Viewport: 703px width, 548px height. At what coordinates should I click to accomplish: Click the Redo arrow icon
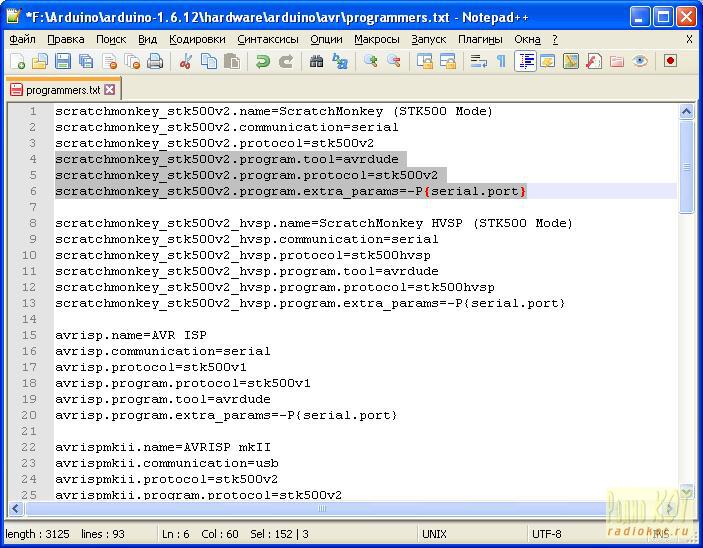coord(286,61)
